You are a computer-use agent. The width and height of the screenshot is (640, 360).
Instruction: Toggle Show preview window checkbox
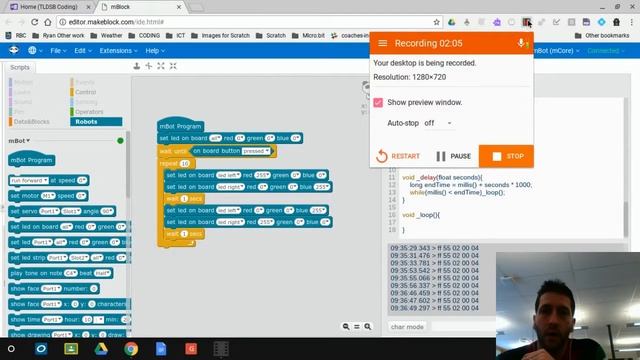tap(378, 102)
